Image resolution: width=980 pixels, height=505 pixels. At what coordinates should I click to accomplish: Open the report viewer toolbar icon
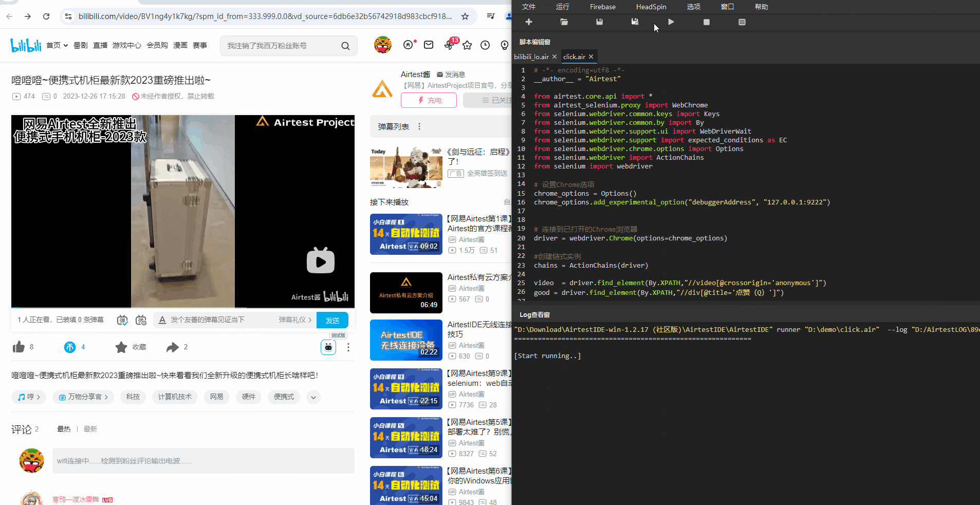tap(742, 22)
